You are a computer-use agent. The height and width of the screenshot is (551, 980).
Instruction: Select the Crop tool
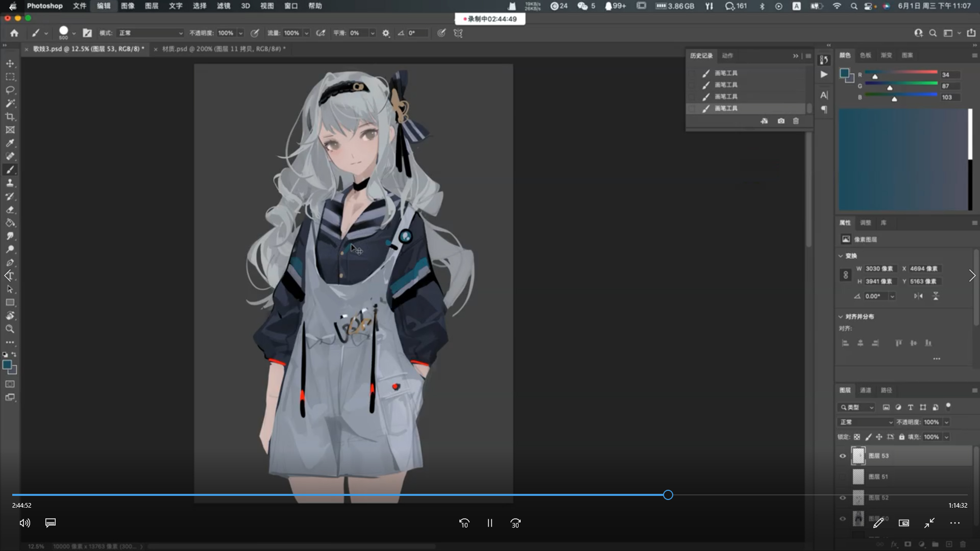pyautogui.click(x=10, y=117)
